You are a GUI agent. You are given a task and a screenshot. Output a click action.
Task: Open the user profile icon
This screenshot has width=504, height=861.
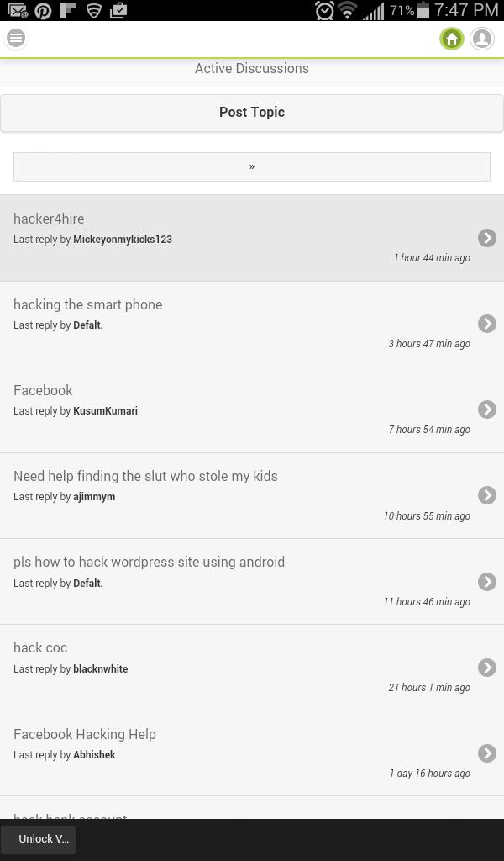pyautogui.click(x=482, y=39)
